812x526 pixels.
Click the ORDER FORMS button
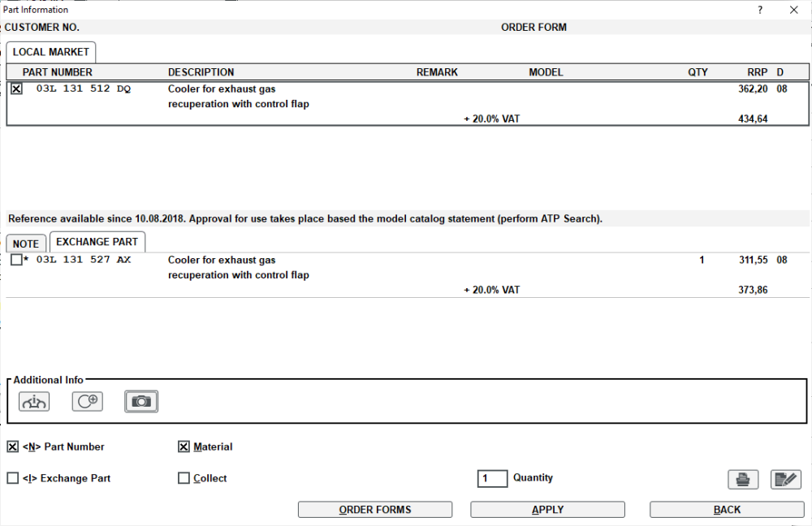click(375, 510)
